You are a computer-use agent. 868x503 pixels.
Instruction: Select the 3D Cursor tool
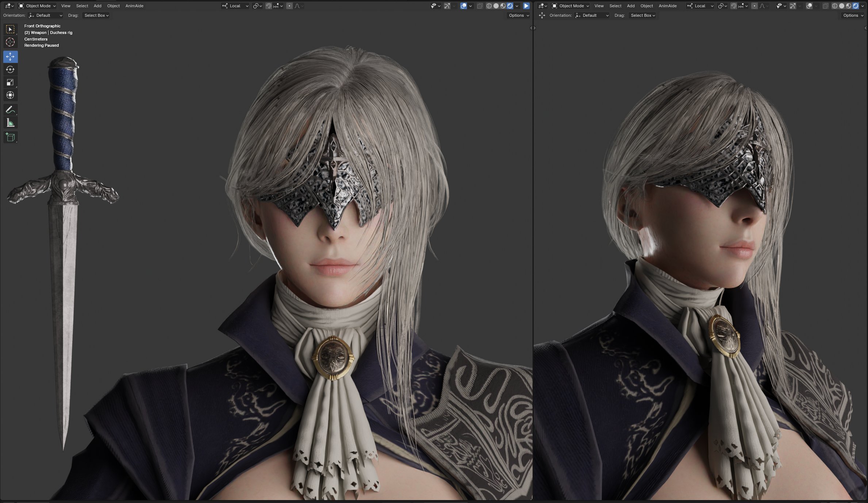click(10, 42)
